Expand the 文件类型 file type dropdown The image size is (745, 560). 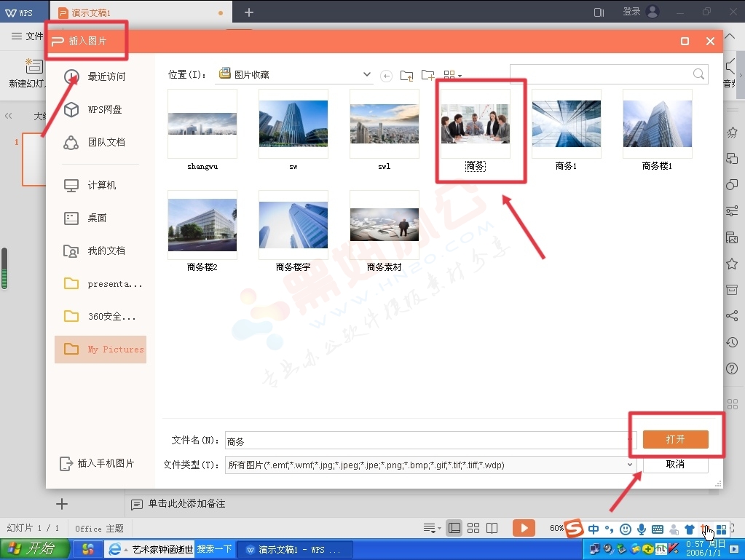coord(630,465)
